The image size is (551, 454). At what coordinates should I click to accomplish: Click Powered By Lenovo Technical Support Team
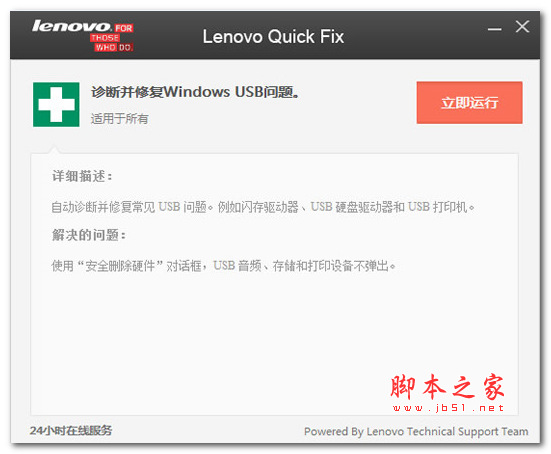(x=416, y=431)
